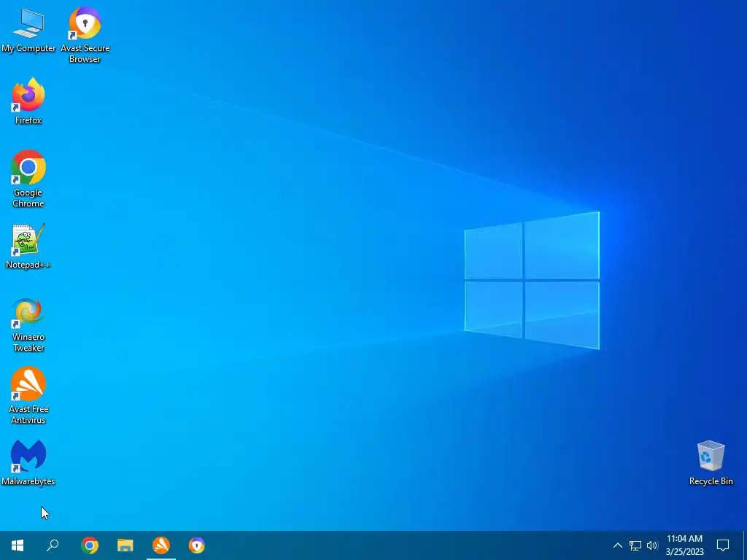The height and width of the screenshot is (560, 747).
Task: Open the Windows Start menu
Action: tap(18, 545)
